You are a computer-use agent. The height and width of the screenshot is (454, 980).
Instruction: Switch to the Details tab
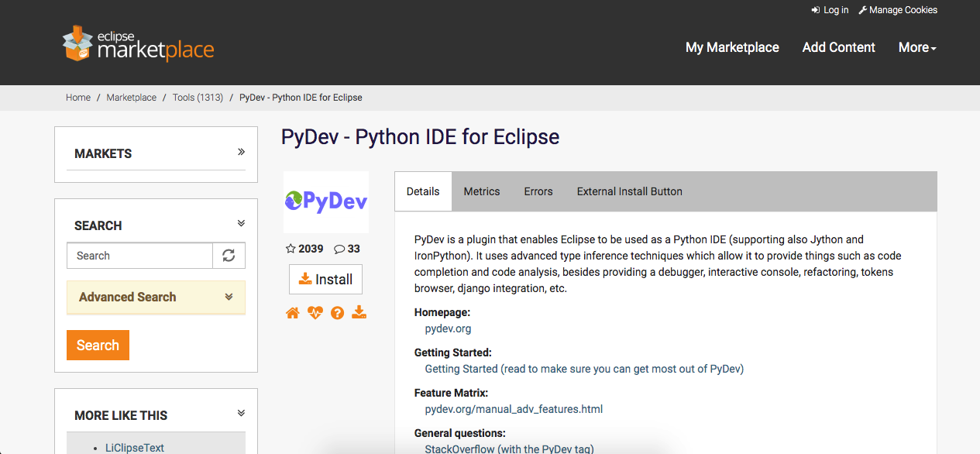pos(423,191)
